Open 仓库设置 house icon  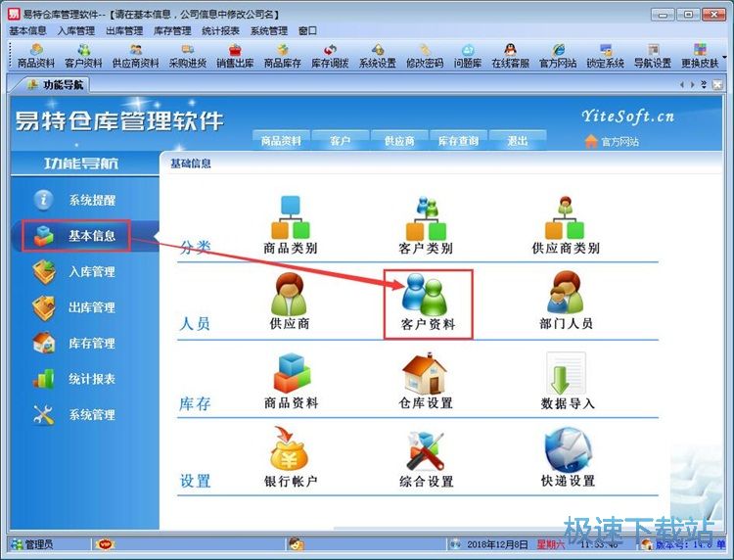(426, 381)
